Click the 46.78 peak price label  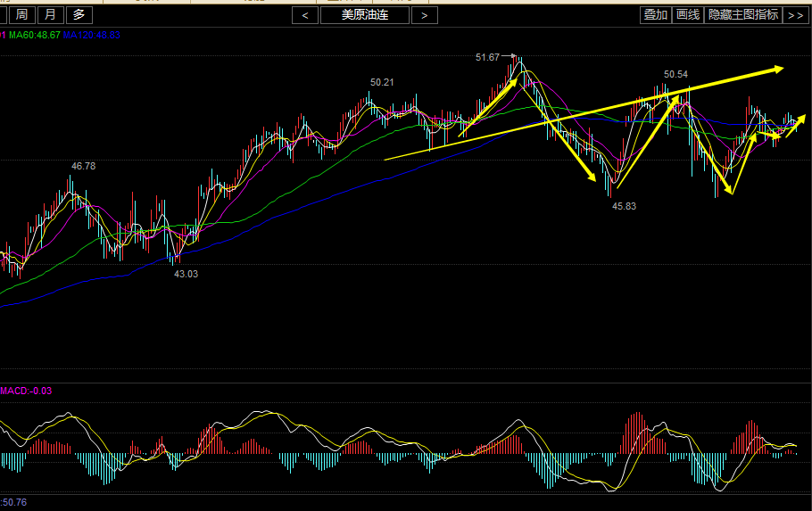(x=84, y=166)
